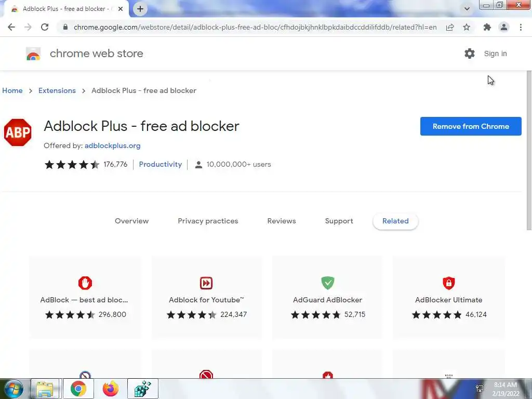The image size is (532, 399).
Task: Click the browser forward arrow
Action: 28,27
